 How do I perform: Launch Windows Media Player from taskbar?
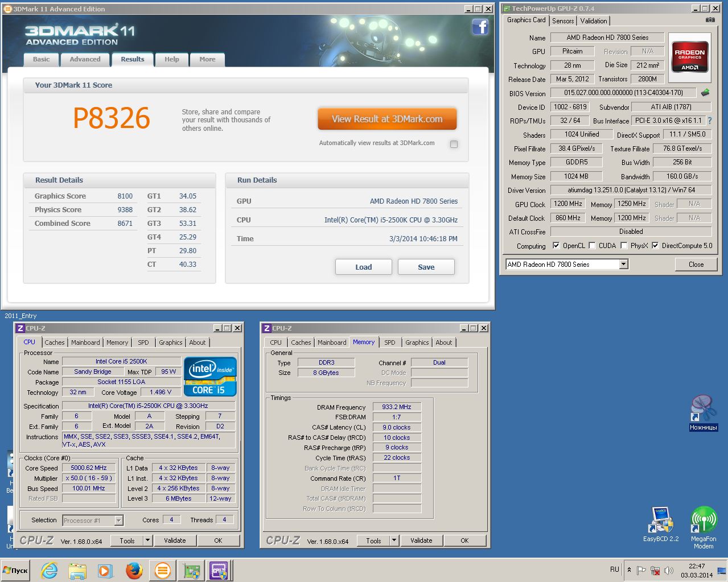click(x=105, y=570)
